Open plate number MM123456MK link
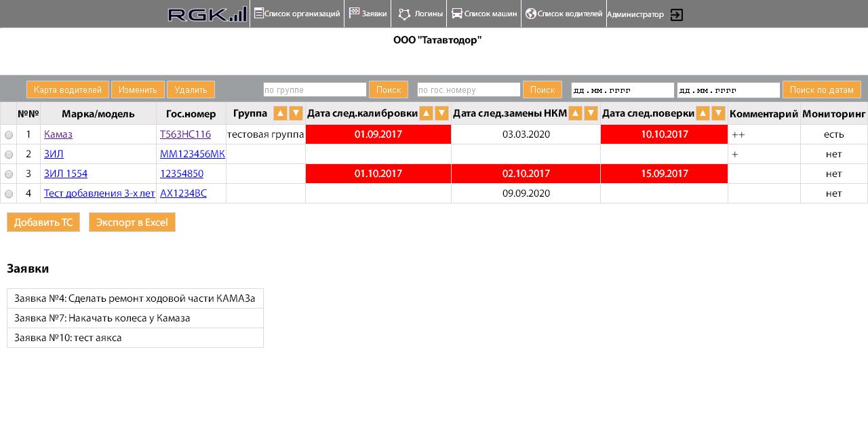Image resolution: width=868 pixels, height=432 pixels. (193, 154)
